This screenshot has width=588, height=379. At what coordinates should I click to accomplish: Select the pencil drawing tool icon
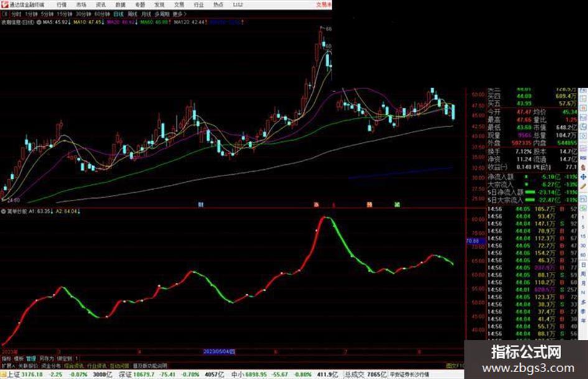tap(583, 186)
